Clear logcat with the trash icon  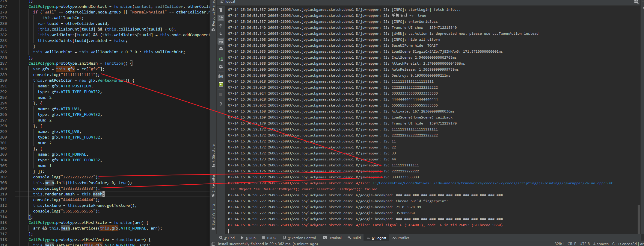[221, 10]
